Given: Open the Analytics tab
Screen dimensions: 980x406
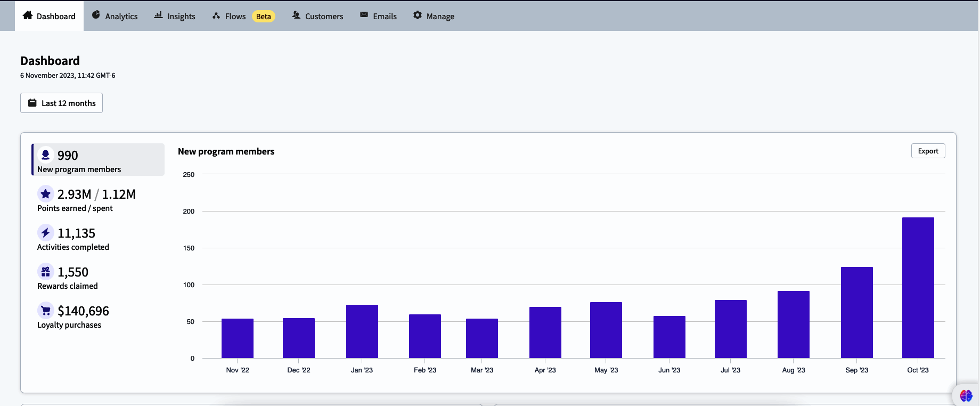Looking at the screenshot, I should (x=115, y=16).
